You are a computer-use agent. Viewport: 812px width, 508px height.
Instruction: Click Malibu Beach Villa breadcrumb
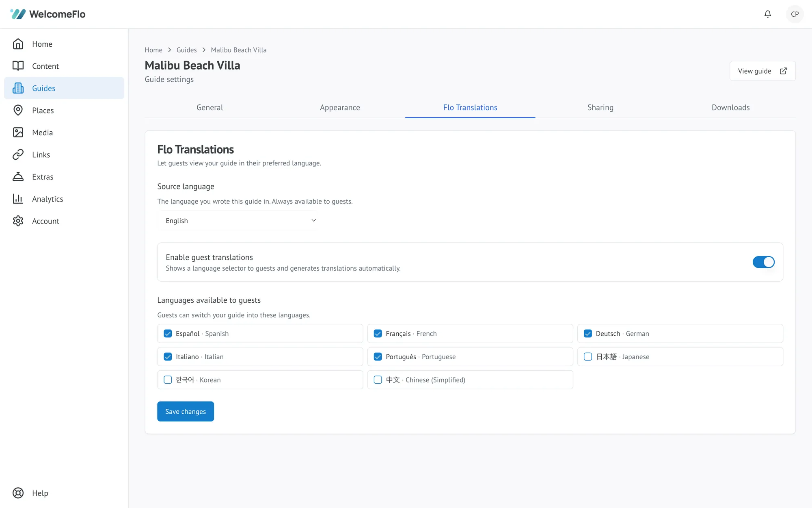pyautogui.click(x=239, y=50)
